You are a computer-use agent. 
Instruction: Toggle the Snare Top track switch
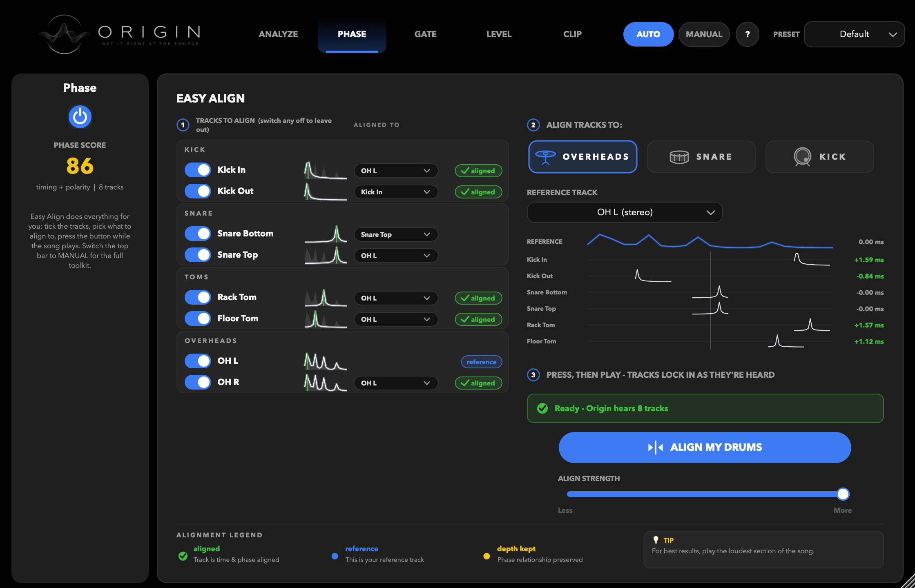pyautogui.click(x=198, y=255)
